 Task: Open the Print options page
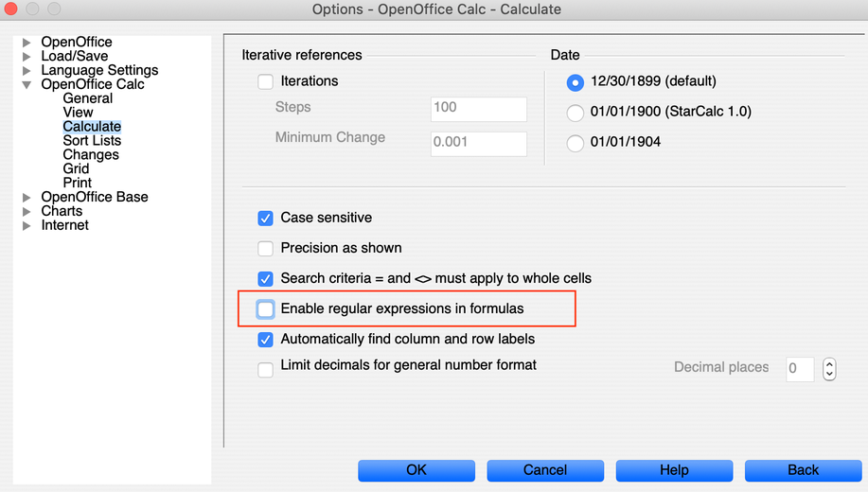77,184
